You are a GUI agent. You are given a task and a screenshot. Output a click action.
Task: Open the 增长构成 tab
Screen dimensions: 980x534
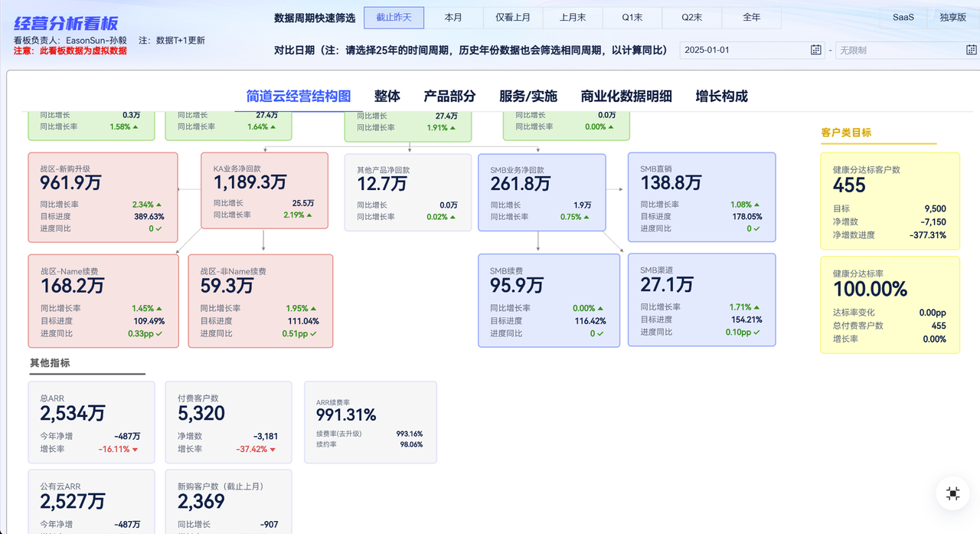pyautogui.click(x=722, y=97)
